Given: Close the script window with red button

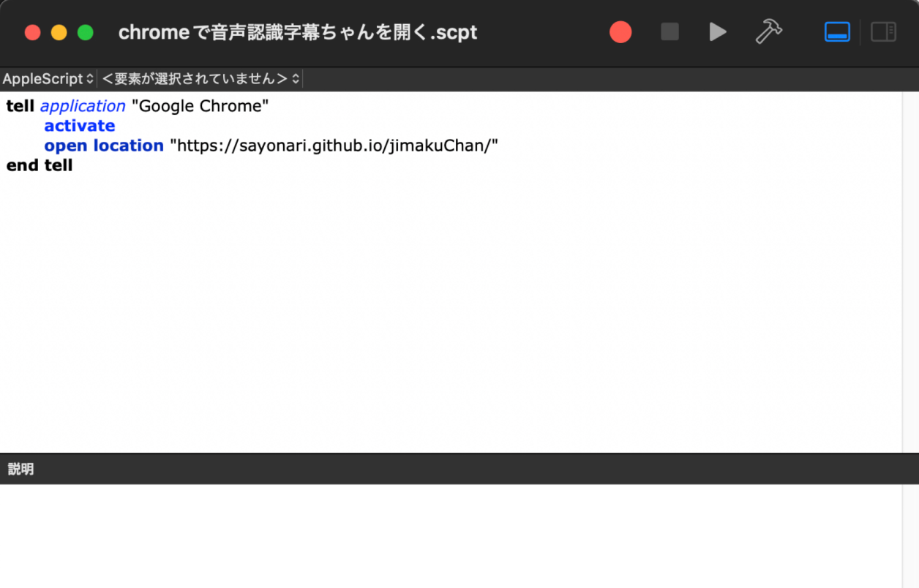Looking at the screenshot, I should pyautogui.click(x=33, y=33).
